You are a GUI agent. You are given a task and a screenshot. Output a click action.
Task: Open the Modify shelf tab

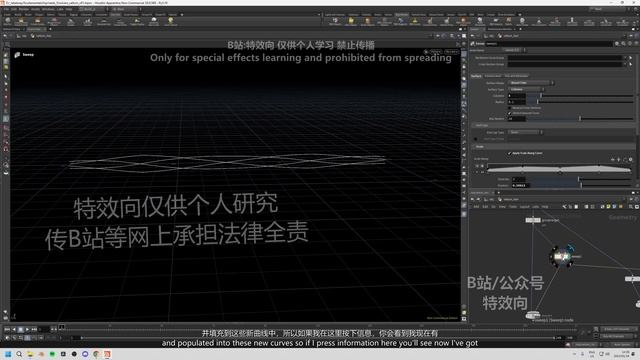tap(18, 15)
